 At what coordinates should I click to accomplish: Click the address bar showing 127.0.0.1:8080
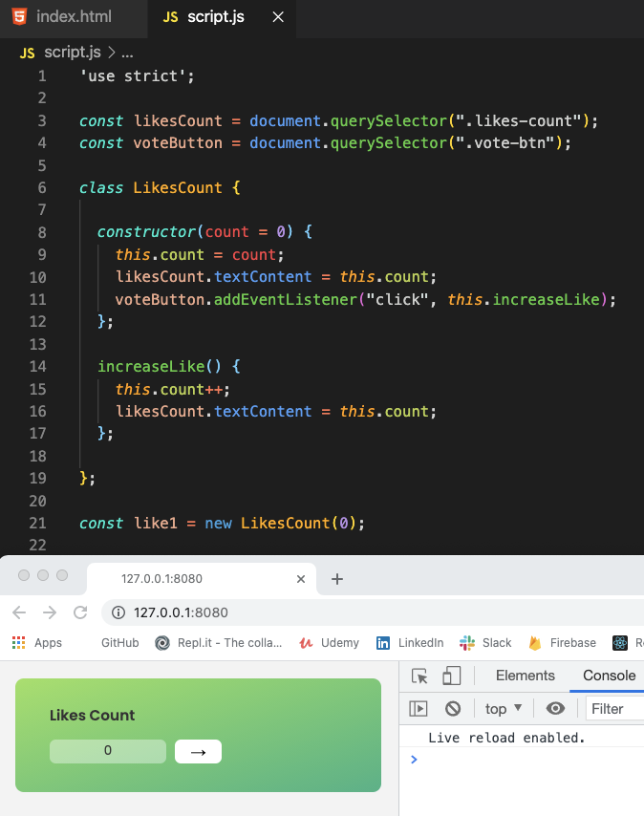point(373,612)
